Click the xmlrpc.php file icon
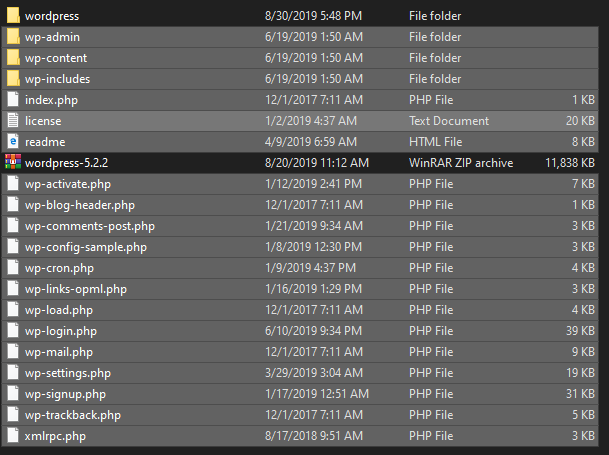 pyautogui.click(x=12, y=436)
